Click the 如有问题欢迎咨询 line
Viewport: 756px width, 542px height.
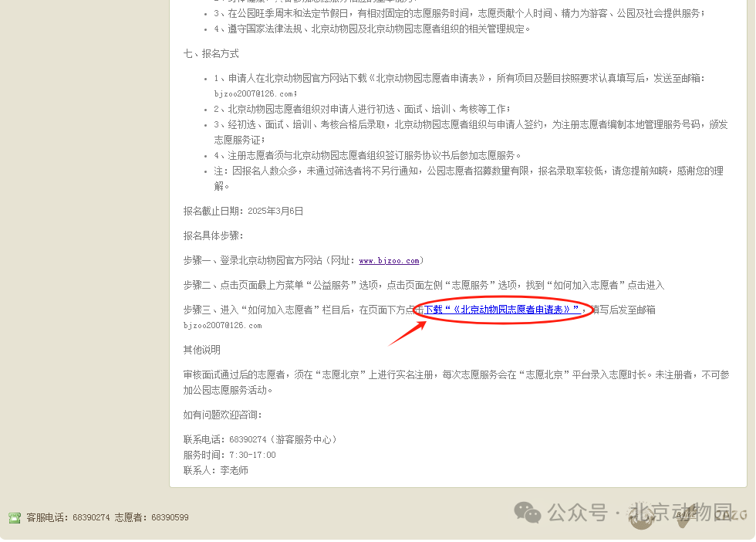pyautogui.click(x=223, y=415)
